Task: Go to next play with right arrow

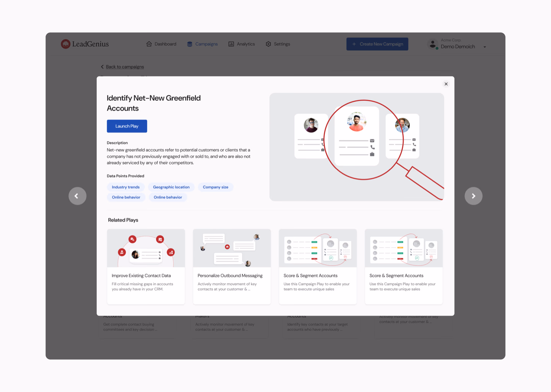Action: [473, 196]
